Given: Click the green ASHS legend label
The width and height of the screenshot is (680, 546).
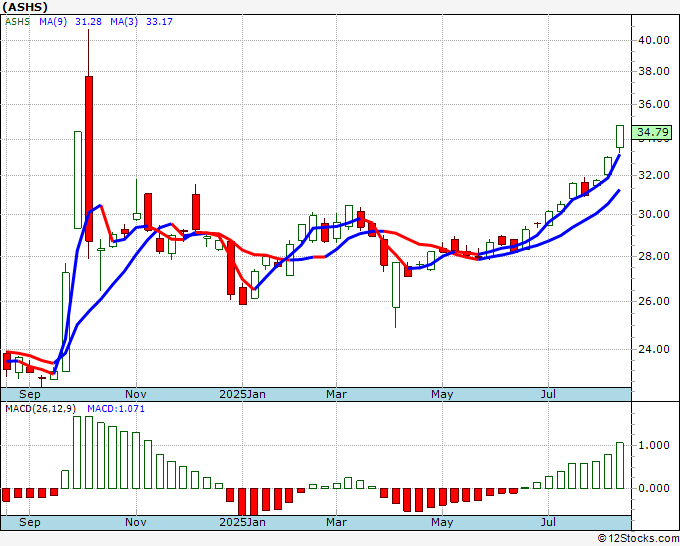Looking at the screenshot, I should click(17, 21).
